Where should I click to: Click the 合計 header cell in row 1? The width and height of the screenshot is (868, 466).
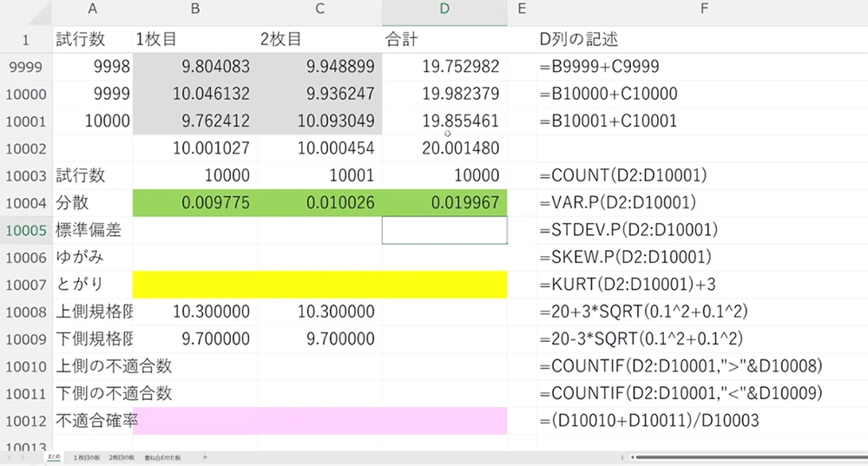click(444, 39)
